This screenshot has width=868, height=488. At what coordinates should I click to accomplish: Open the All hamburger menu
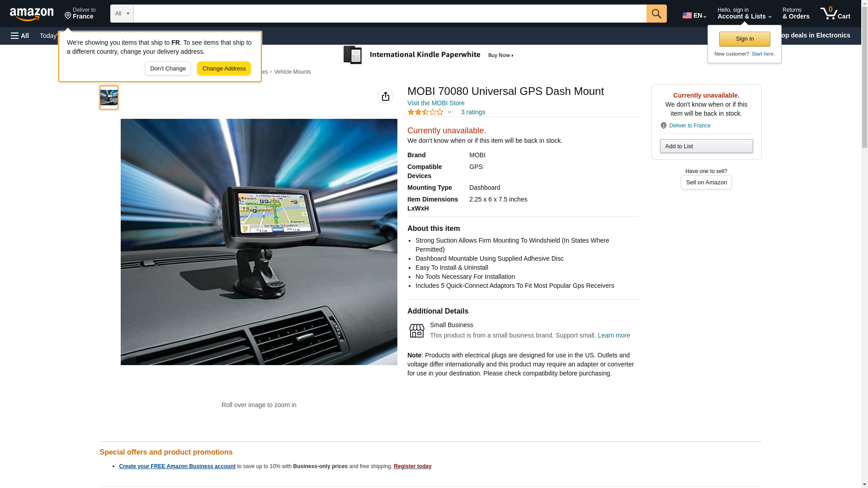[20, 36]
